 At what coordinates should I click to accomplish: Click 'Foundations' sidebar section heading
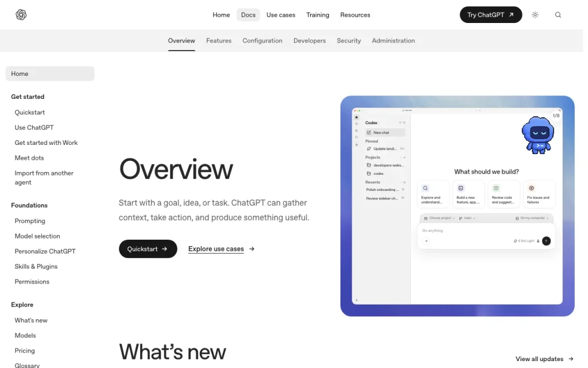tap(29, 205)
